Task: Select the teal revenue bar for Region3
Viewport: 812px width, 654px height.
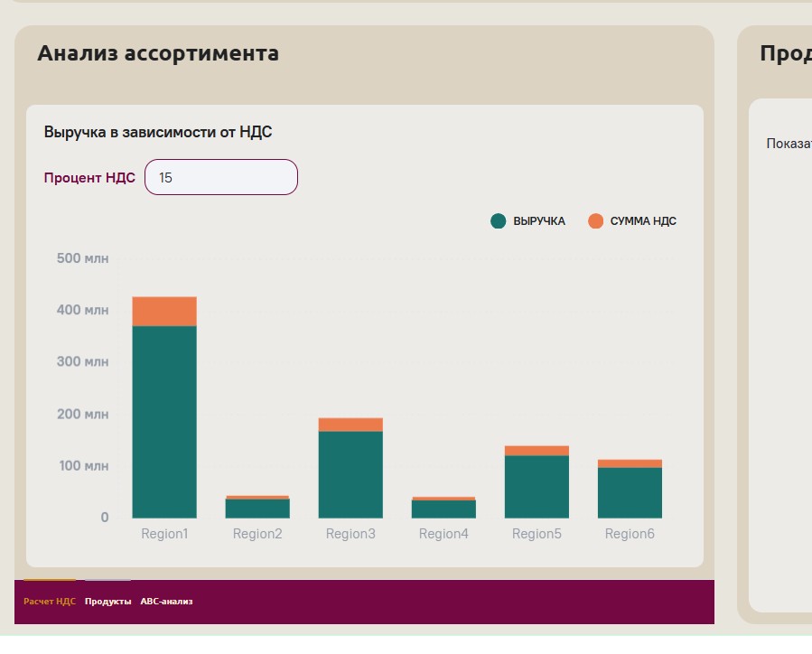Action: pos(350,474)
